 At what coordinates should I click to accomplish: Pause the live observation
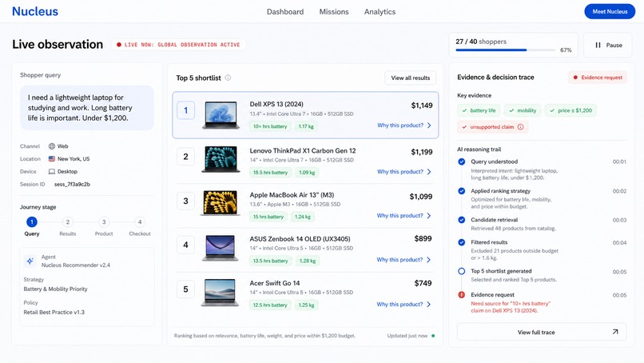(608, 46)
